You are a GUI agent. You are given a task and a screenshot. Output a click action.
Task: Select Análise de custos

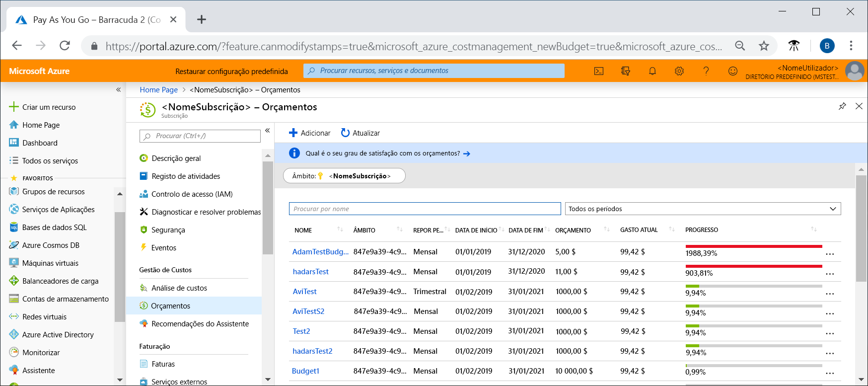[173, 288]
